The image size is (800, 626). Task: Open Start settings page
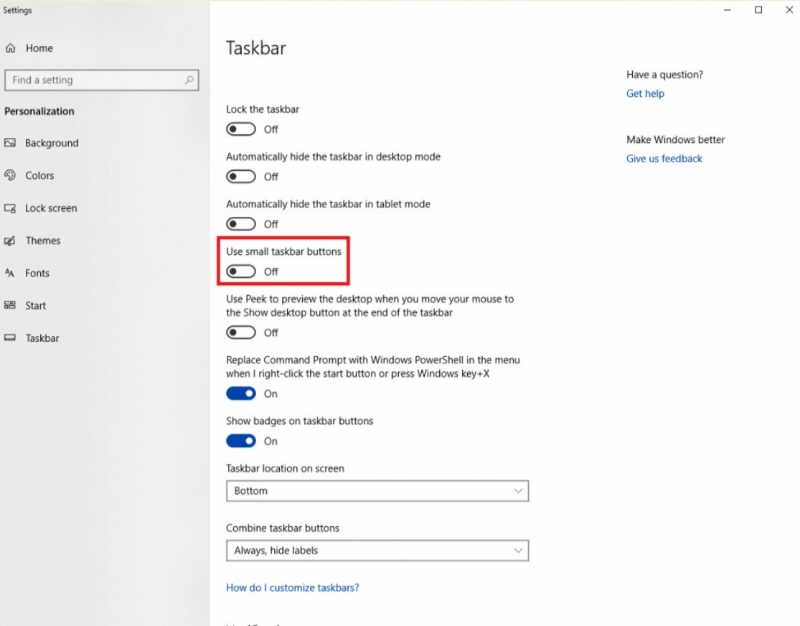(x=35, y=306)
